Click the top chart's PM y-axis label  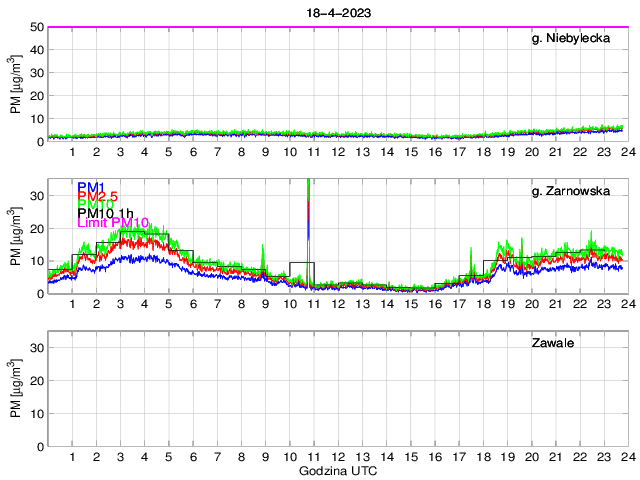pyautogui.click(x=16, y=84)
